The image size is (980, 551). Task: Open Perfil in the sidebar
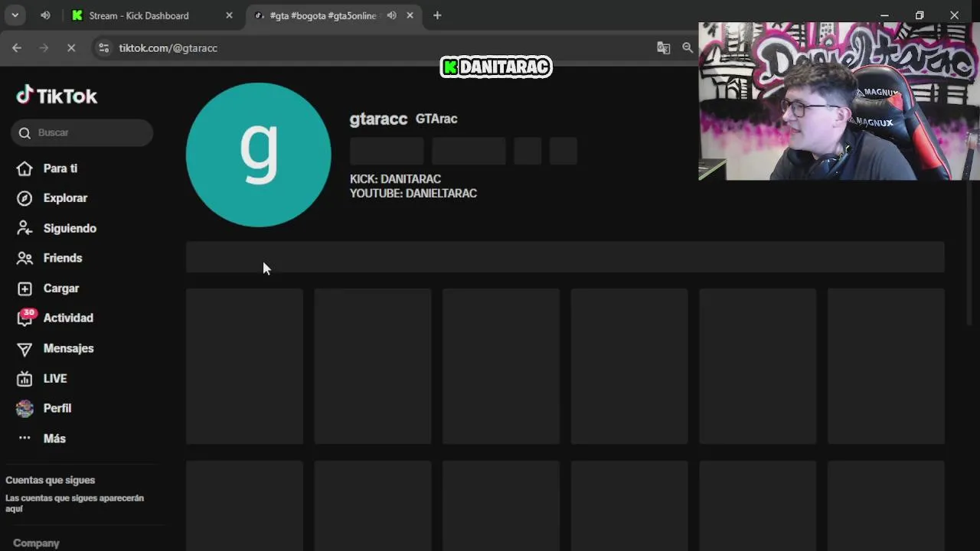pyautogui.click(x=57, y=409)
